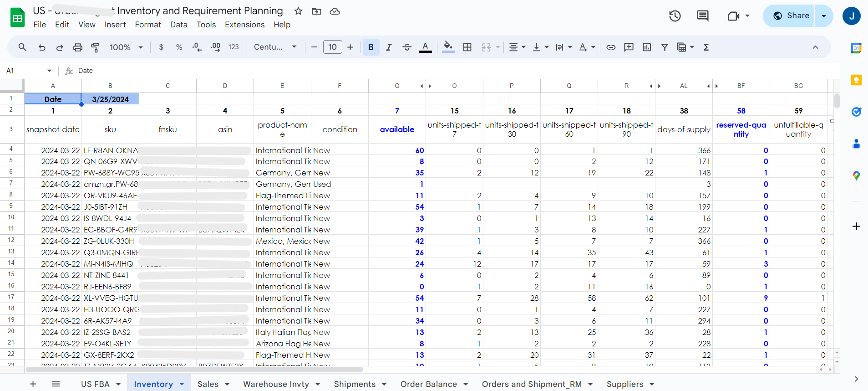Toggle the Create a filter icon
Image resolution: width=868 pixels, height=391 pixels.
click(665, 47)
